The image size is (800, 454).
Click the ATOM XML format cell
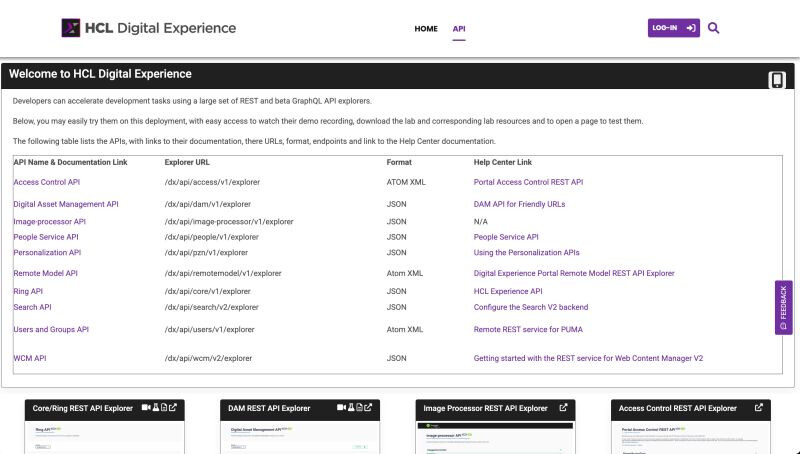tap(406, 182)
